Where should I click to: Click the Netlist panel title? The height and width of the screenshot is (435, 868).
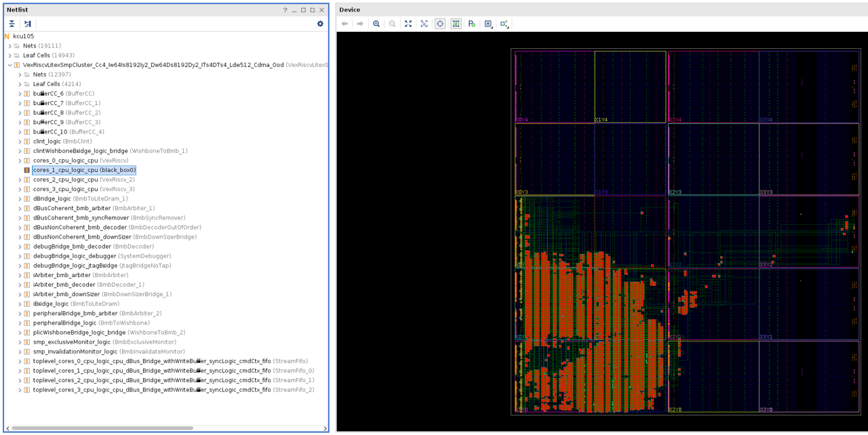17,10
